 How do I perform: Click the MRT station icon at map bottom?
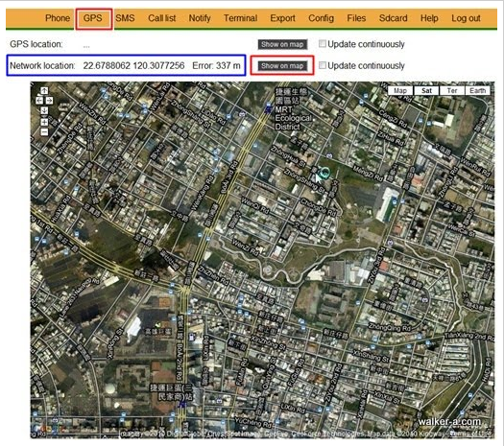click(x=182, y=405)
